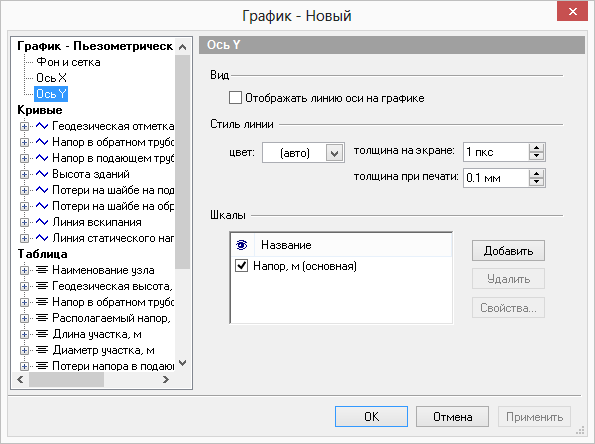Click curve icon of Потери на шайбе на обр

tap(42, 206)
